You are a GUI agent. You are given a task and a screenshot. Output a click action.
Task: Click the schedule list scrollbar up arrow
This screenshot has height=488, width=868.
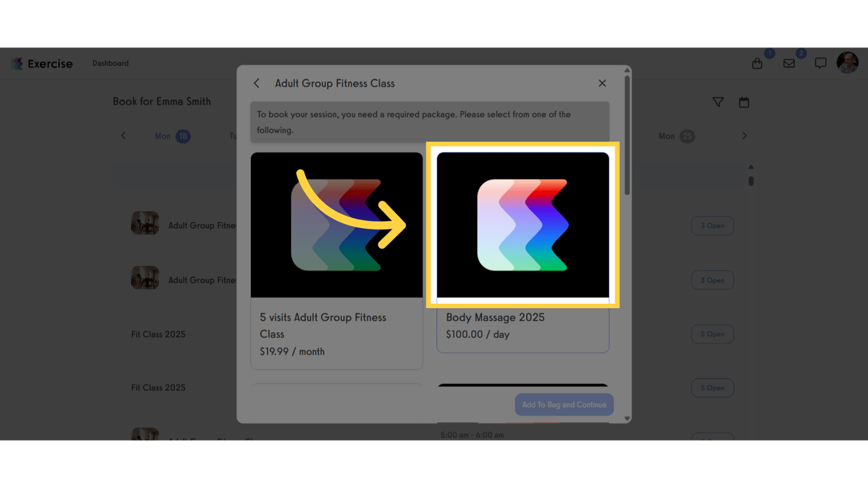coord(751,167)
